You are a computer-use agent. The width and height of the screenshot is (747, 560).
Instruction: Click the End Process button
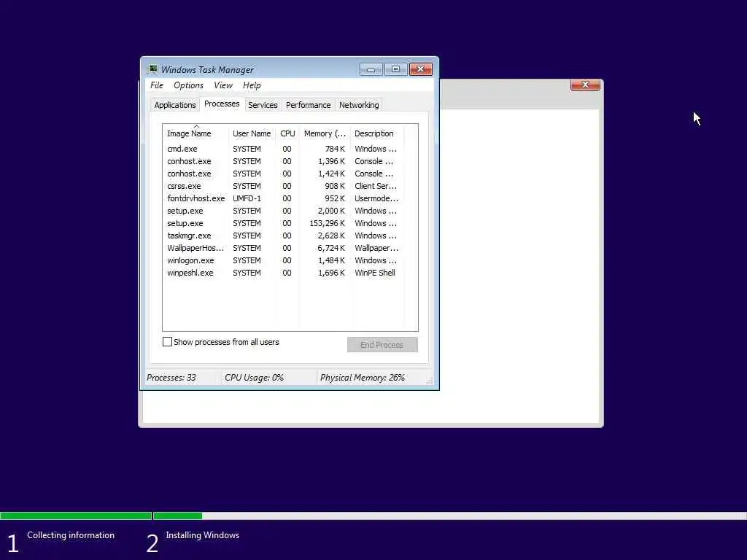coord(382,345)
